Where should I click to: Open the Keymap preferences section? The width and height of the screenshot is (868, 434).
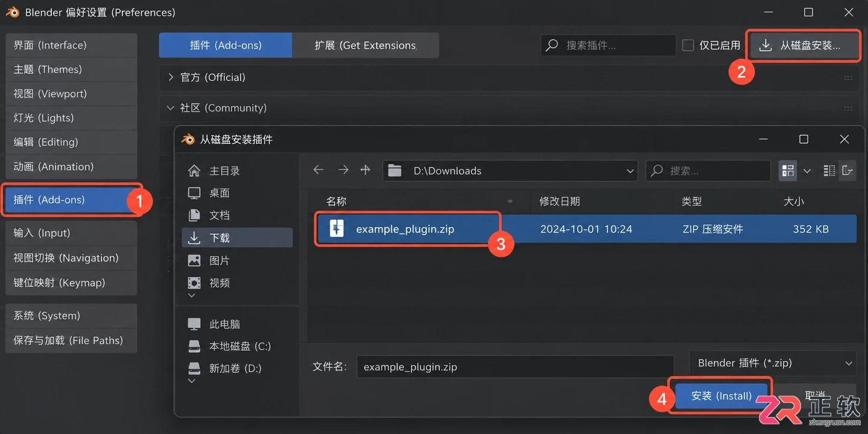coord(71,283)
